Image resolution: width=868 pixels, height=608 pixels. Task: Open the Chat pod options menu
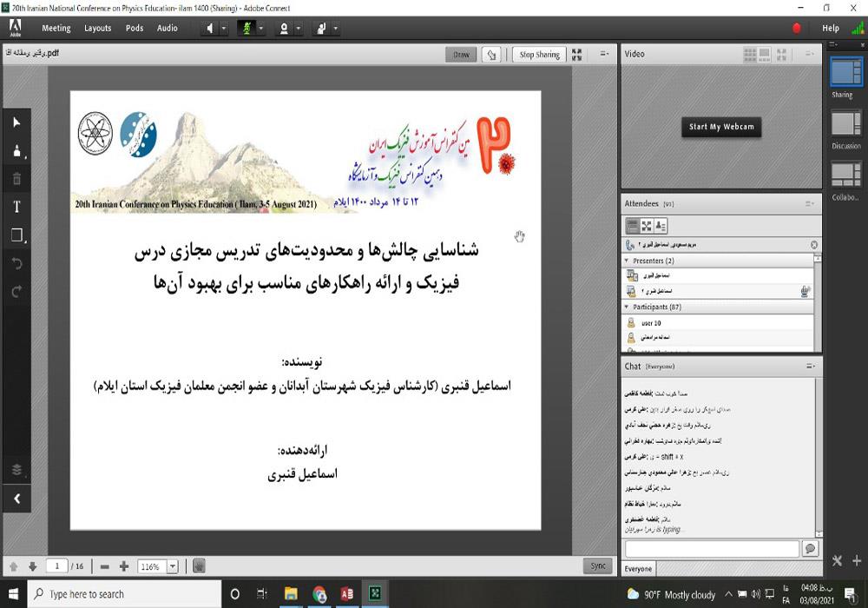pos(810,367)
